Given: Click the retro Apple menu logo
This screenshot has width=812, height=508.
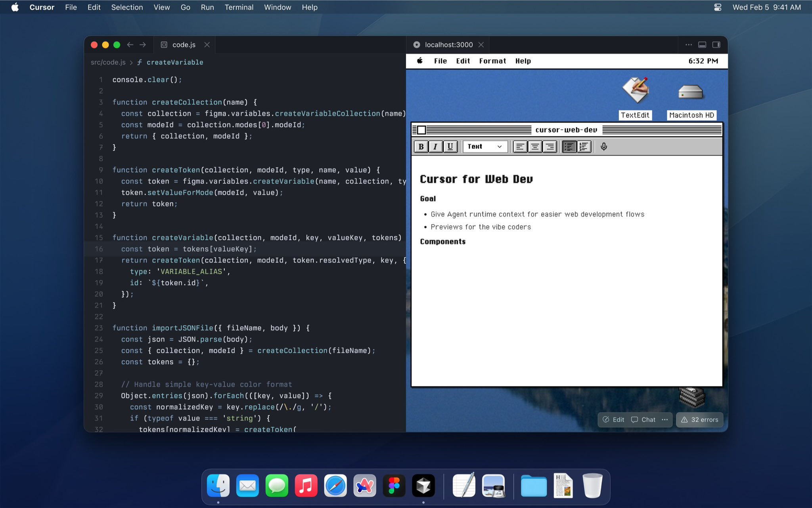Looking at the screenshot, I should point(420,61).
